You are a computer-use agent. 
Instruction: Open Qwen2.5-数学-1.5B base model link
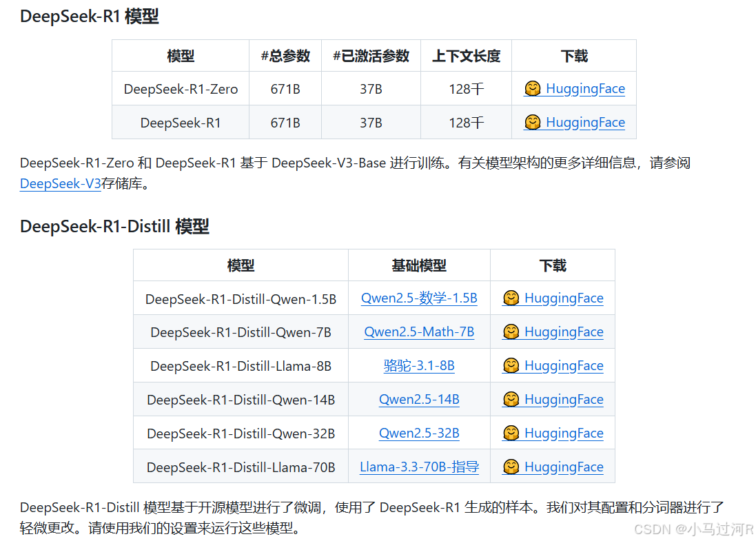click(419, 298)
